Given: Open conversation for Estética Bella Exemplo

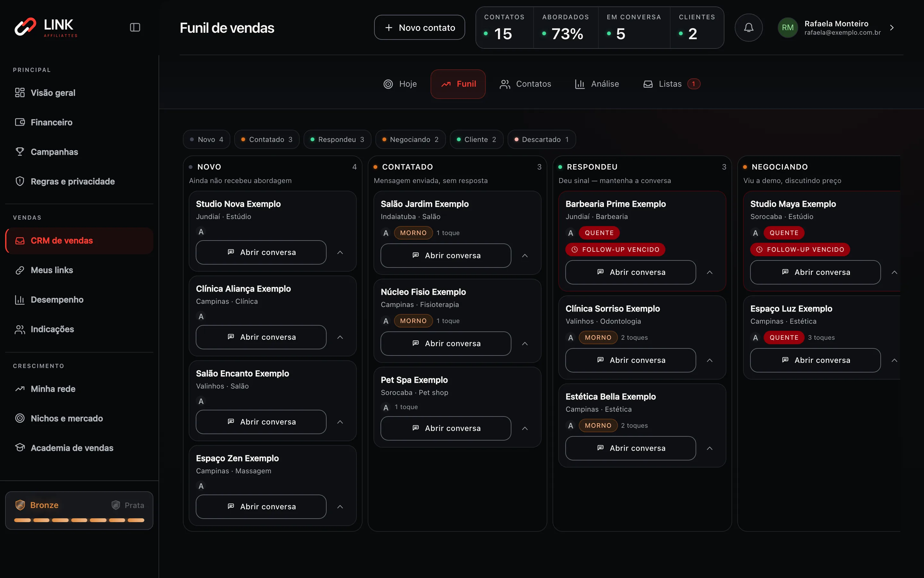Looking at the screenshot, I should pos(630,448).
